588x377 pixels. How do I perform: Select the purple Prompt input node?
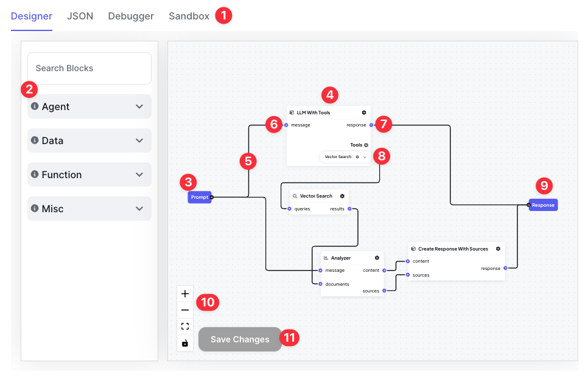coord(199,197)
